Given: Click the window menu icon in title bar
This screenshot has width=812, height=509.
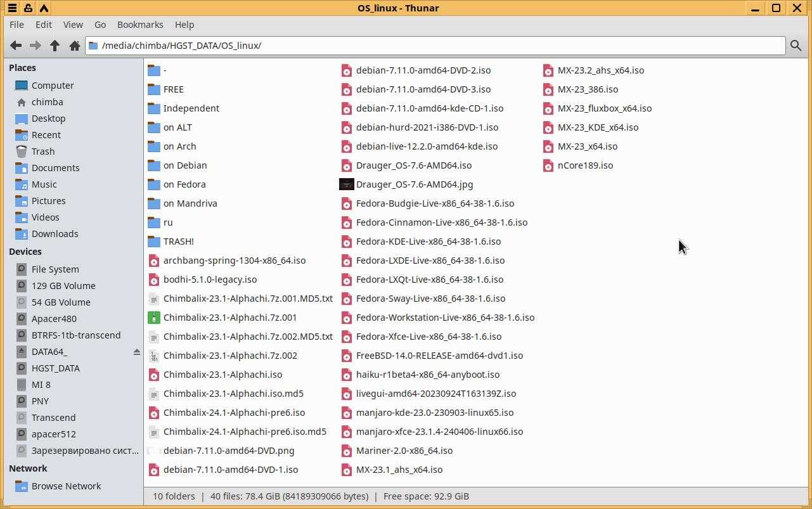Looking at the screenshot, I should [x=12, y=8].
